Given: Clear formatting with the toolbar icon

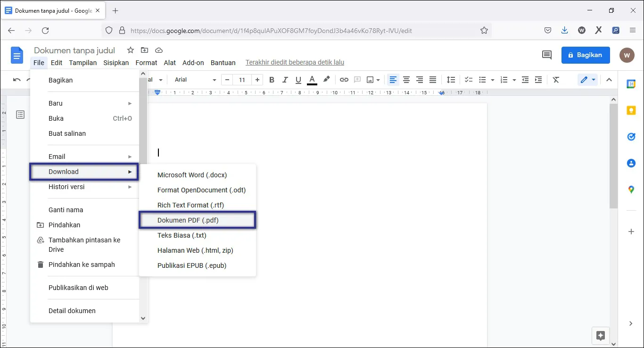Looking at the screenshot, I should [556, 79].
